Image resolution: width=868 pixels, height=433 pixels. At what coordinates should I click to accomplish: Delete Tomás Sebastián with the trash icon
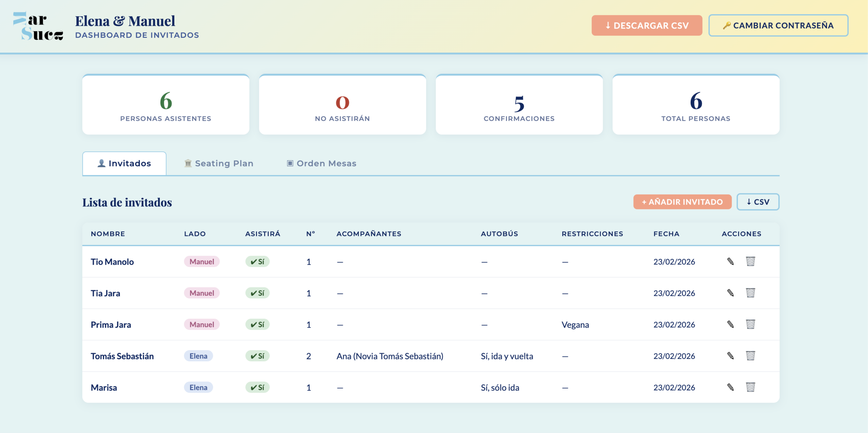[x=750, y=356]
